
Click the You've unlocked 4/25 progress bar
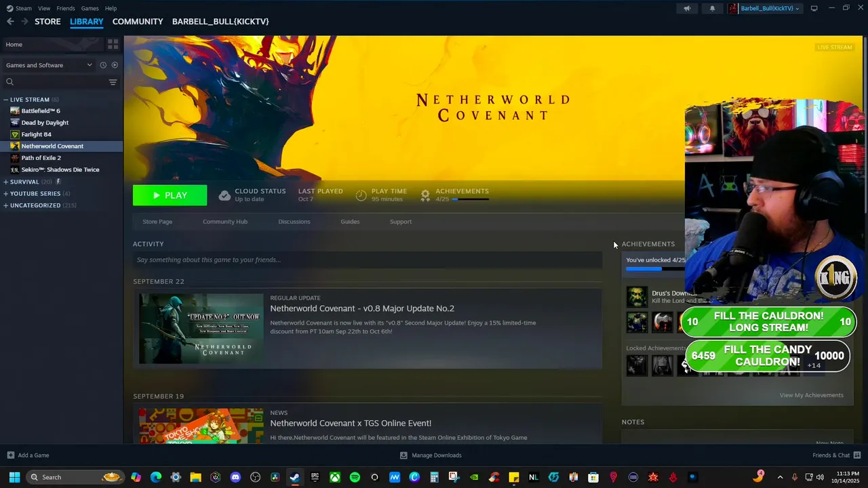[655, 269]
